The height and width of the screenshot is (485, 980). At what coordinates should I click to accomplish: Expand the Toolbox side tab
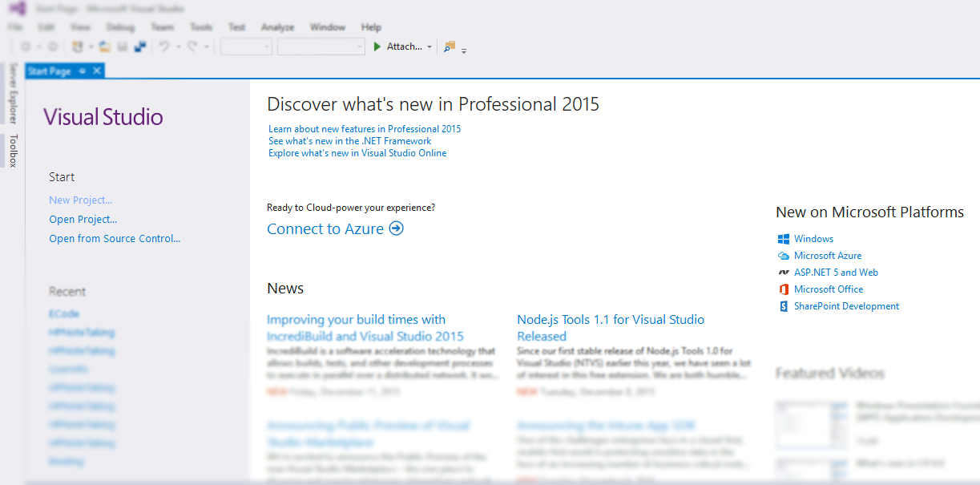coord(12,151)
